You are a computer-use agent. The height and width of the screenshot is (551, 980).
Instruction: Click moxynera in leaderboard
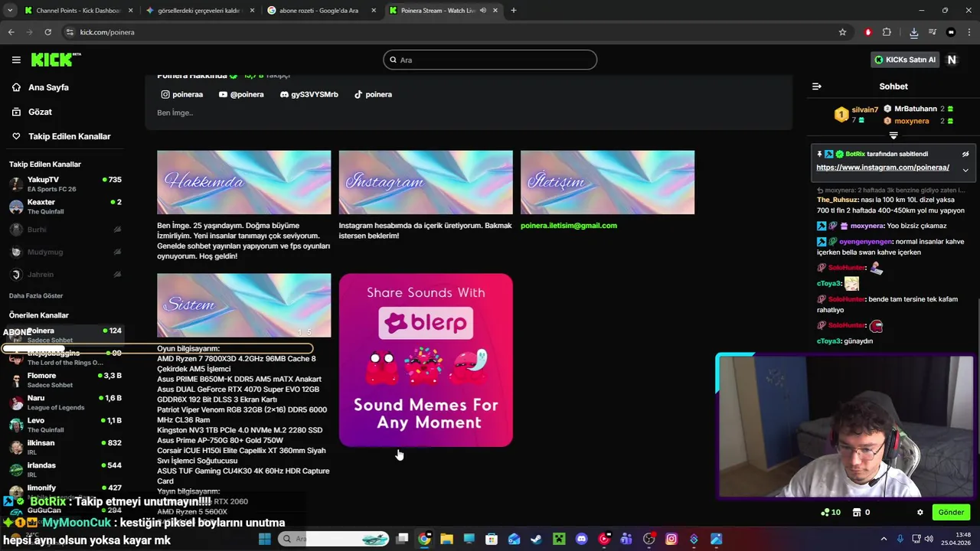click(911, 121)
